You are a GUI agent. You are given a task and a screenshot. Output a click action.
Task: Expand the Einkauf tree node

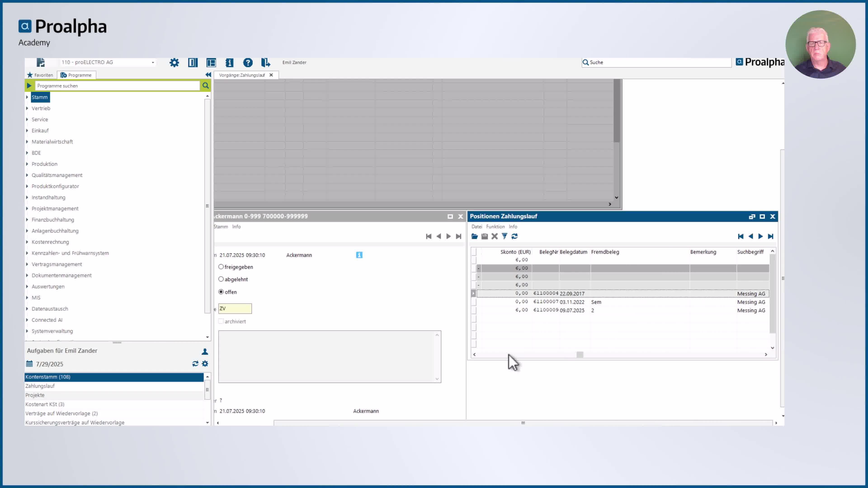click(x=27, y=130)
